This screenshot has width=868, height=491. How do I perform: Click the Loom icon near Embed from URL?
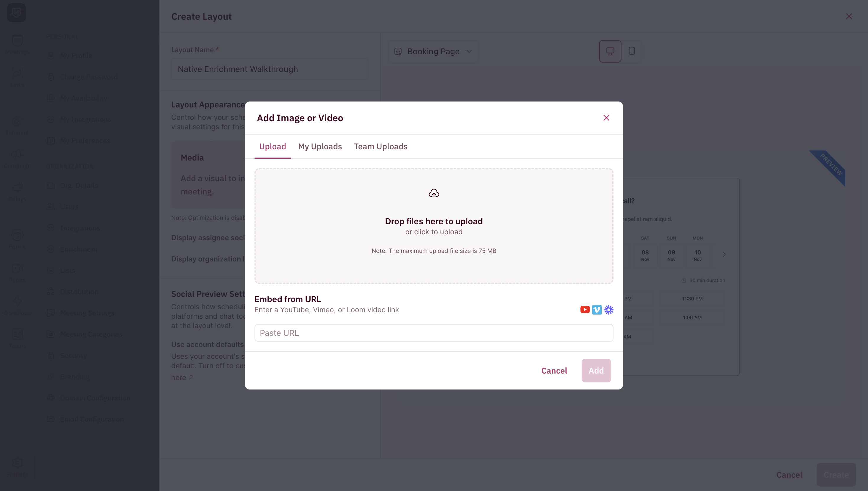(609, 310)
